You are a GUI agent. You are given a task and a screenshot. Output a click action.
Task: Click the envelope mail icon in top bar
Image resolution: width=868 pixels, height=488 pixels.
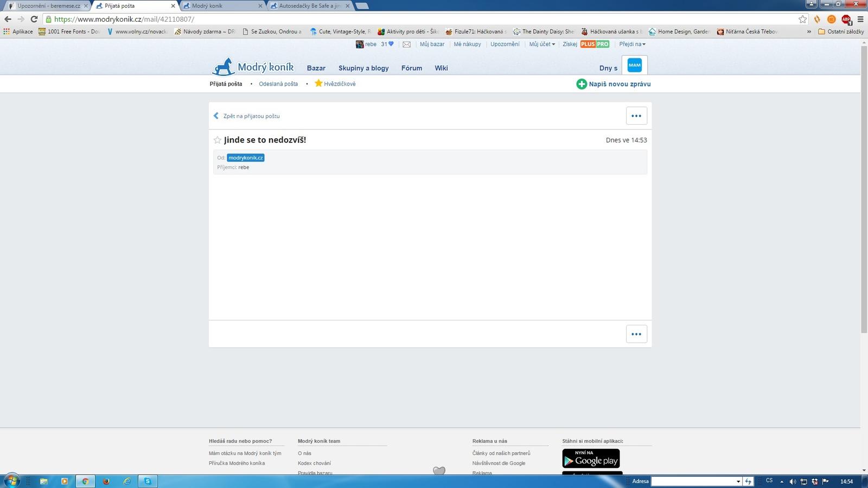[406, 44]
